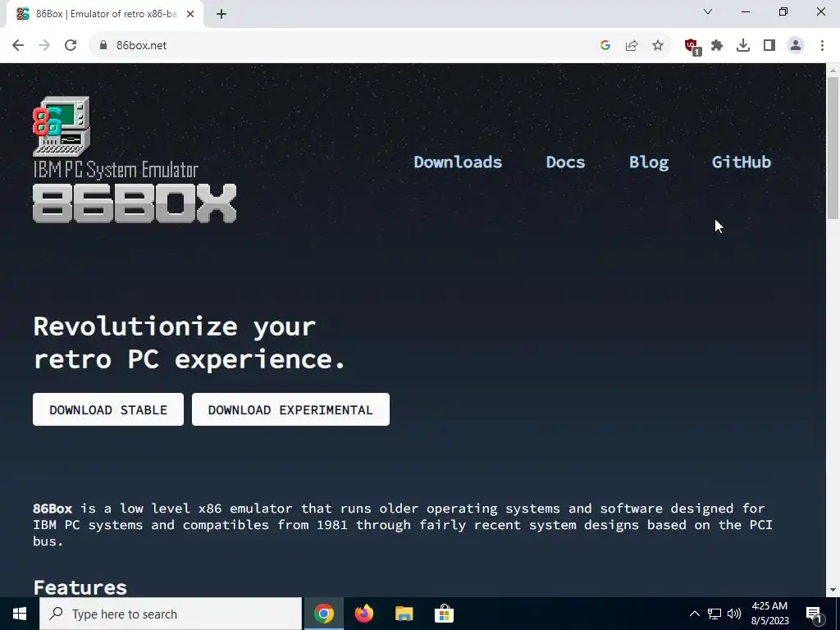Viewport: 840px width, 630px height.
Task: Click the volume speaker tray icon
Action: coord(734,614)
